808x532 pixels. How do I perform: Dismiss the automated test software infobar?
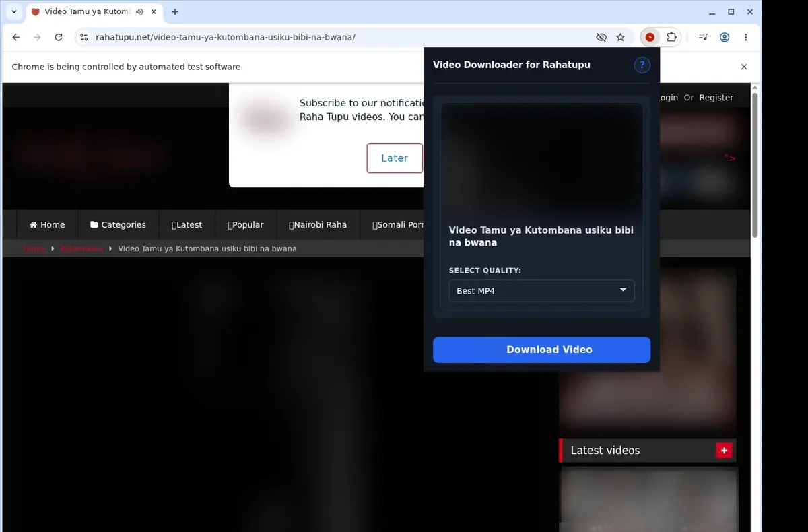[x=744, y=67]
